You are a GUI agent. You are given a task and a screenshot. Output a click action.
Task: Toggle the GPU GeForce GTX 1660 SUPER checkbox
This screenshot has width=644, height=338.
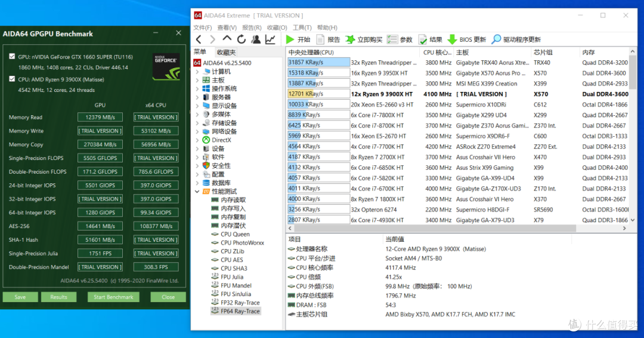[12, 56]
